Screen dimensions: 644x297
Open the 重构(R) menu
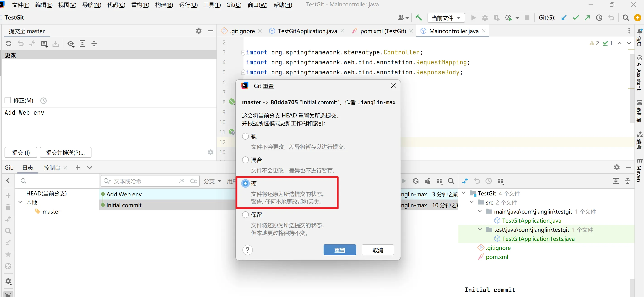(140, 5)
